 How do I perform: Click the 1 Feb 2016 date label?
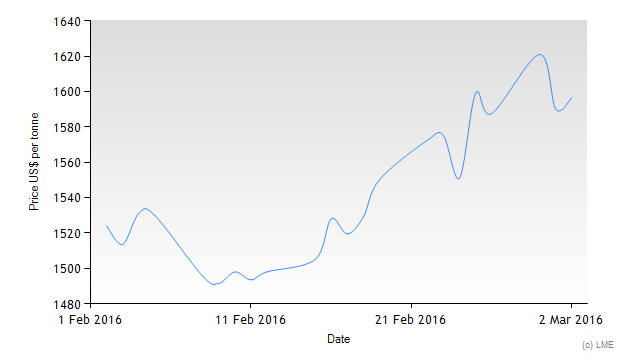pyautogui.click(x=90, y=320)
